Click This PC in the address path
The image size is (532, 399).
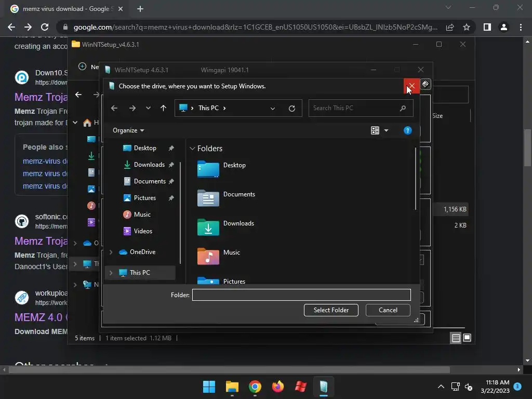208,108
